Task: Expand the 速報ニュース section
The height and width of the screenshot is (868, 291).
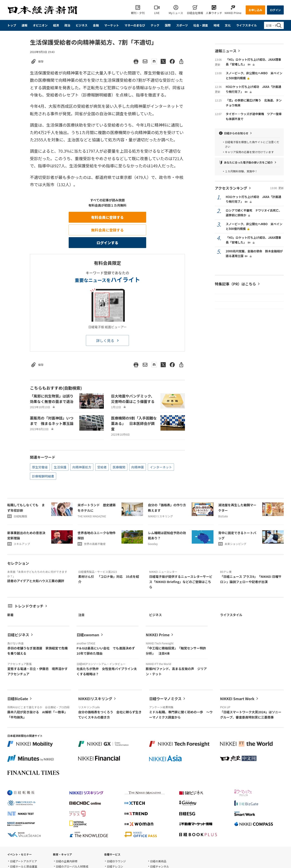Action: coord(227,51)
